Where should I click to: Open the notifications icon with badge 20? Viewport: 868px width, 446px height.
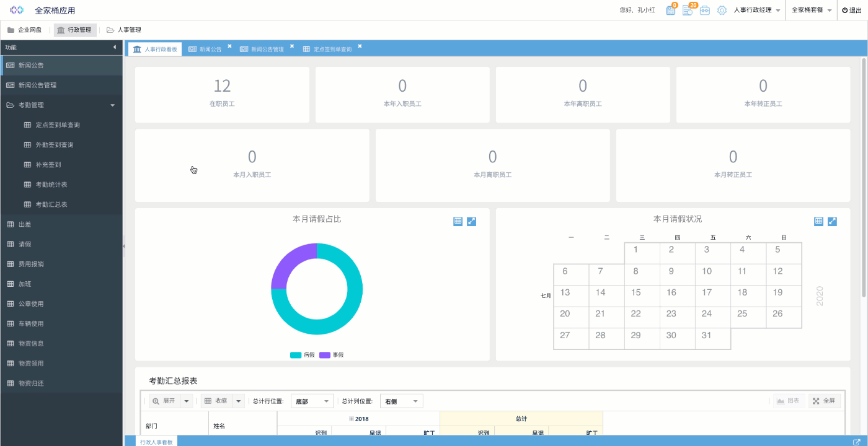(x=688, y=10)
